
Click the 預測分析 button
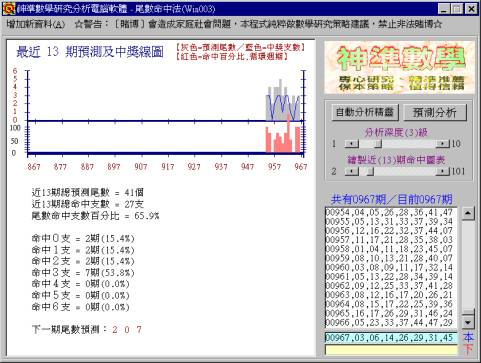tap(435, 113)
